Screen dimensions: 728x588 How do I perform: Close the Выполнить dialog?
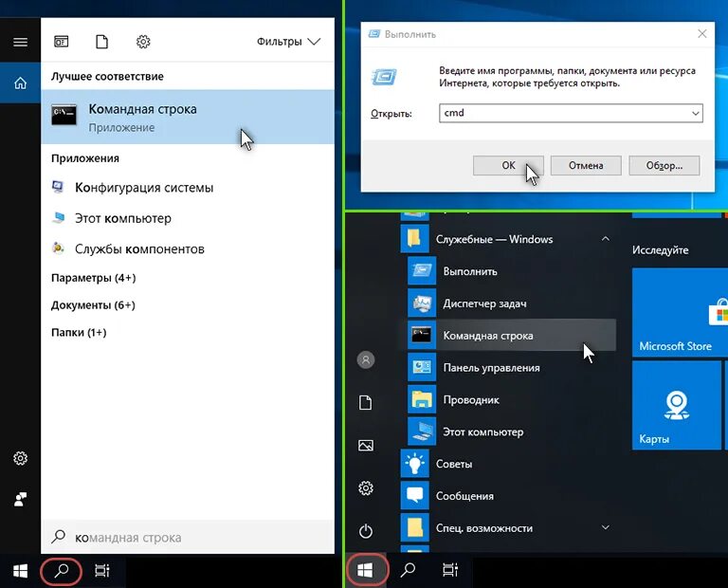tap(702, 34)
